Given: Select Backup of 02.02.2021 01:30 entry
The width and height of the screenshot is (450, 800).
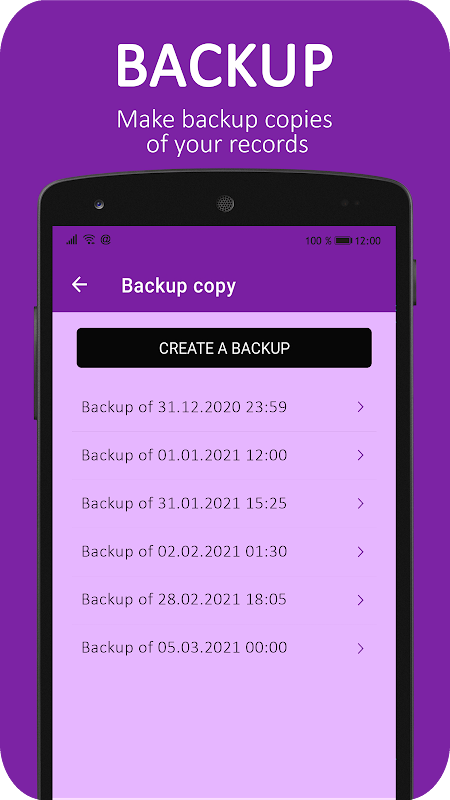Looking at the screenshot, I should point(224,552).
